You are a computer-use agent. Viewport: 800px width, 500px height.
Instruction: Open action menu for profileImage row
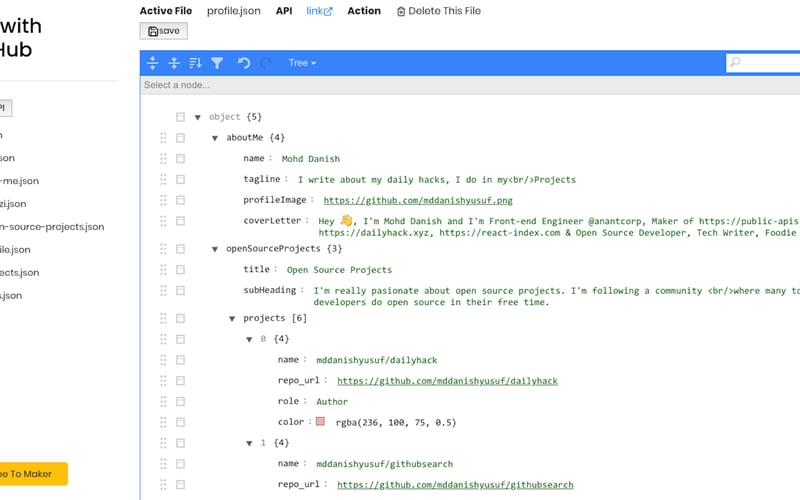pos(180,200)
